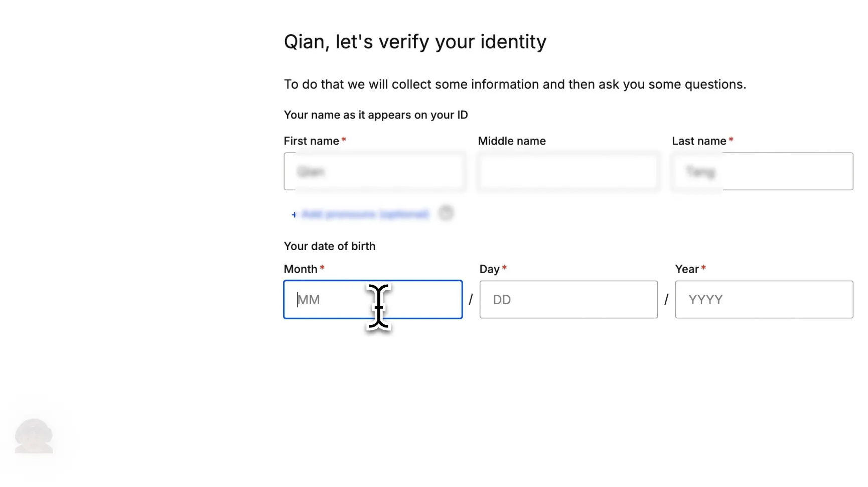This screenshot has height=487, width=868.
Task: Focus the First name input field
Action: point(373,171)
